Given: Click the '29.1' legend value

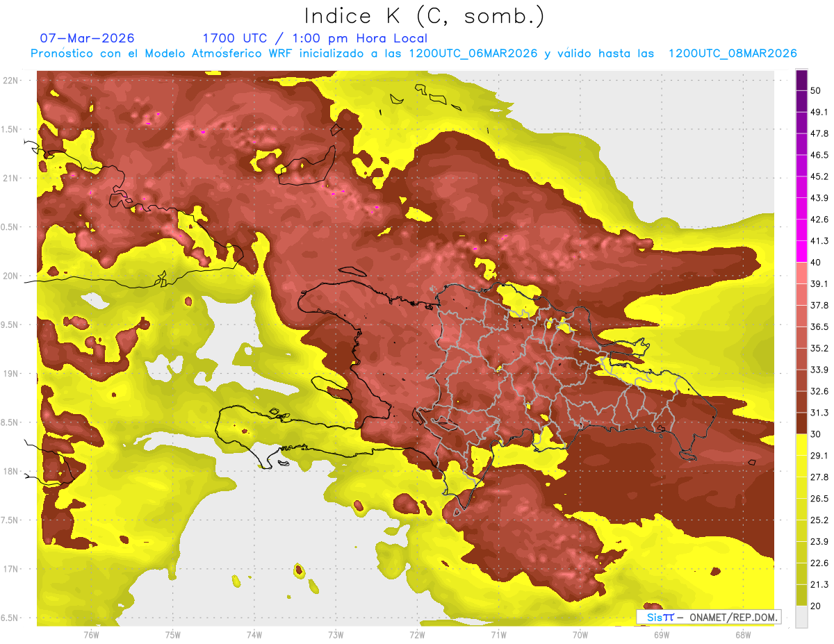Looking at the screenshot, I should coord(819,456).
